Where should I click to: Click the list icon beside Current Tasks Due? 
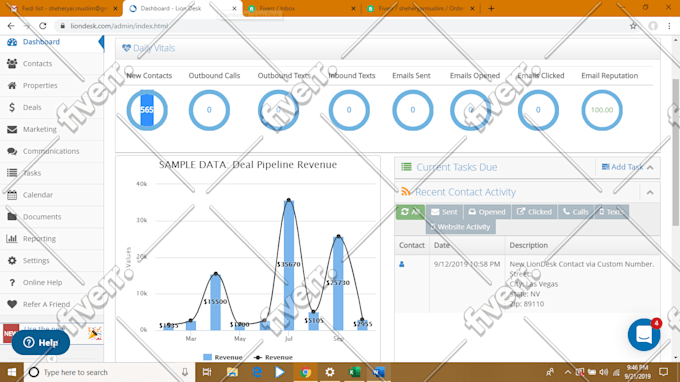tap(406, 167)
